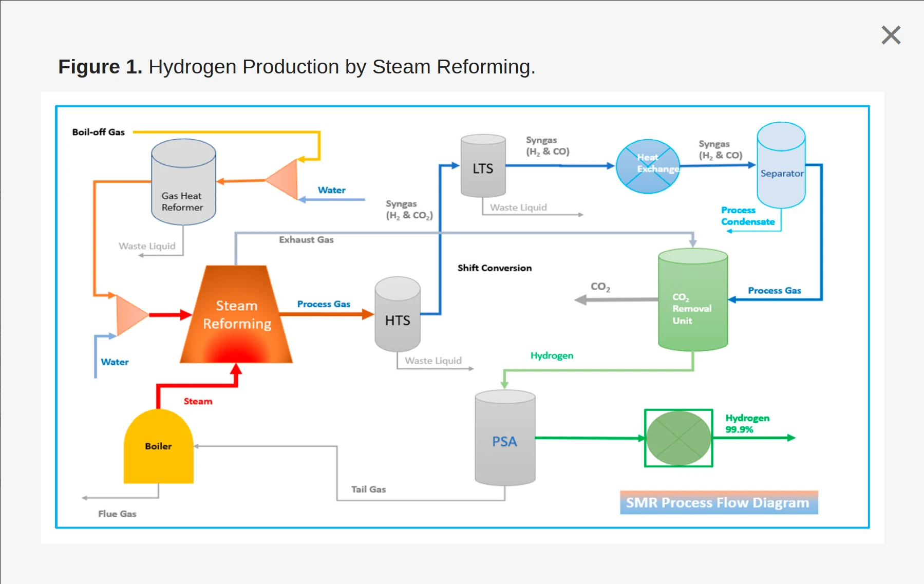This screenshot has width=924, height=584.
Task: Click the orange triangle mixer feeding Steam Reforming
Action: [130, 315]
